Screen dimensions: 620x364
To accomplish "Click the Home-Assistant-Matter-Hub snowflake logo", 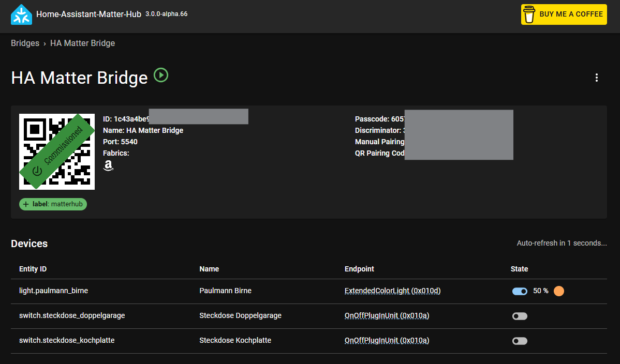I will point(21,14).
